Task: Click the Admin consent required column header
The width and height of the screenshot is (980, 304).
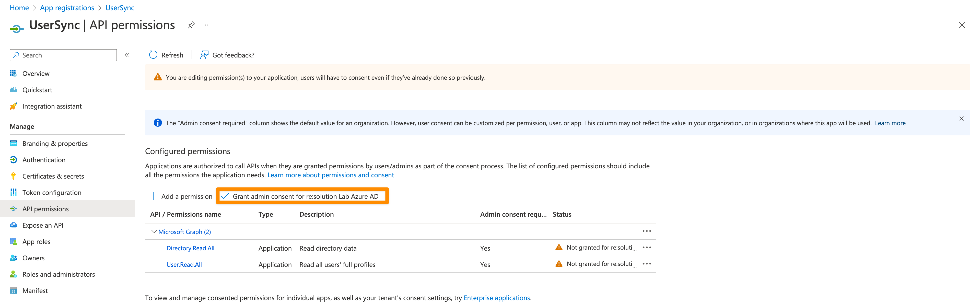Action: 513,214
